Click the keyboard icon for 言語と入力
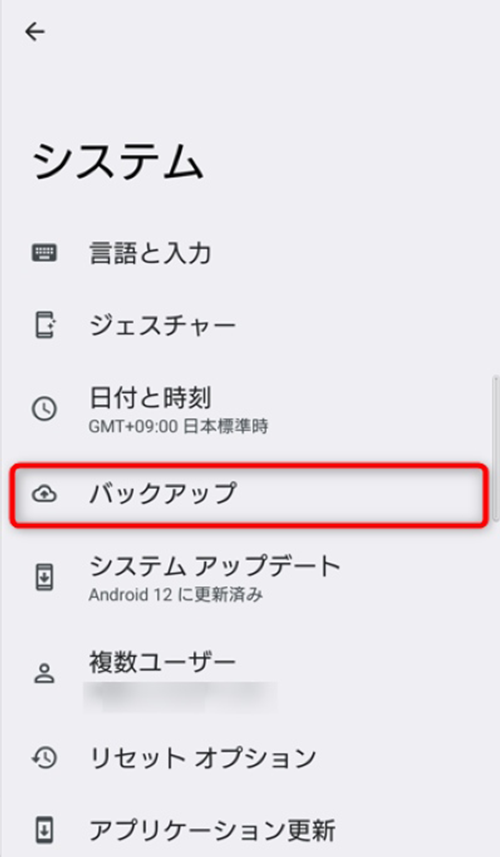The image size is (500, 857). [44, 253]
